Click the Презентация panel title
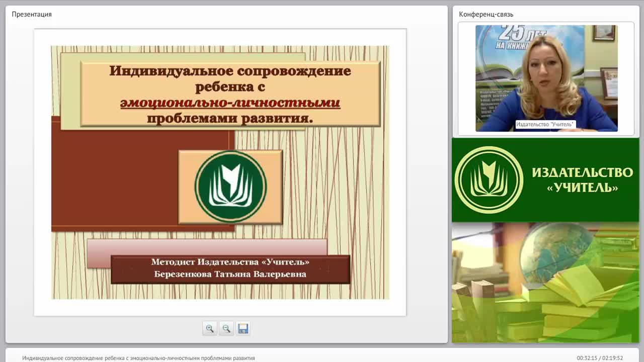The height and width of the screenshot is (362, 644). tap(32, 14)
